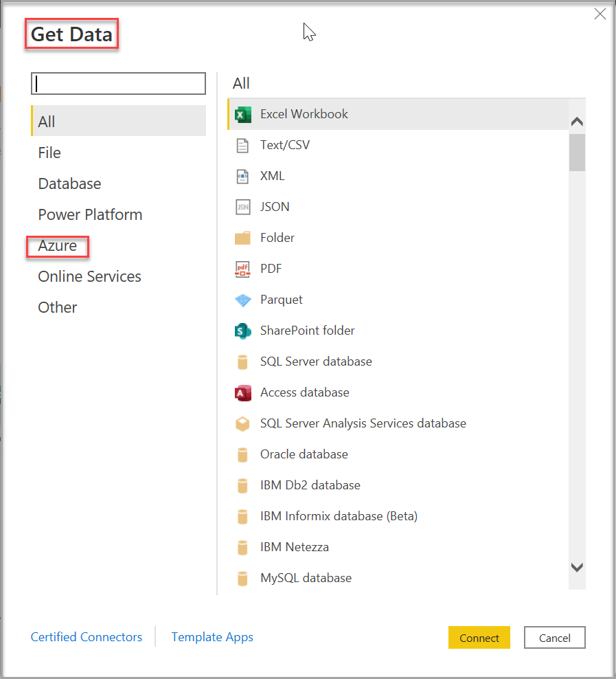
Task: Select SQL Server Analysis Services database label
Action: click(363, 423)
